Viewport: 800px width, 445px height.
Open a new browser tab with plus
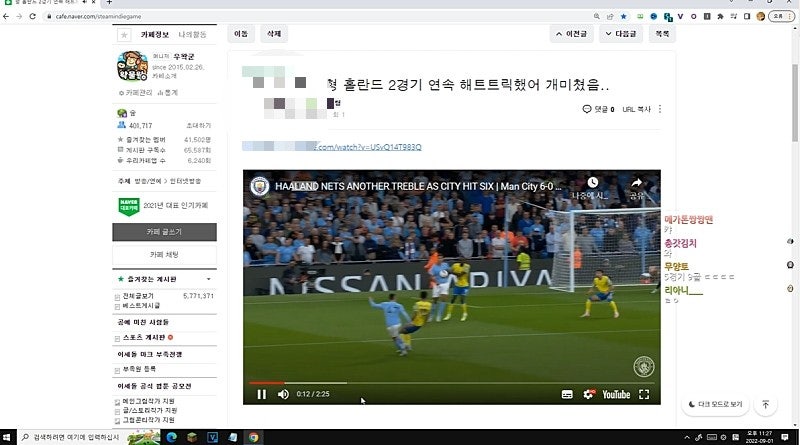[x=109, y=3]
